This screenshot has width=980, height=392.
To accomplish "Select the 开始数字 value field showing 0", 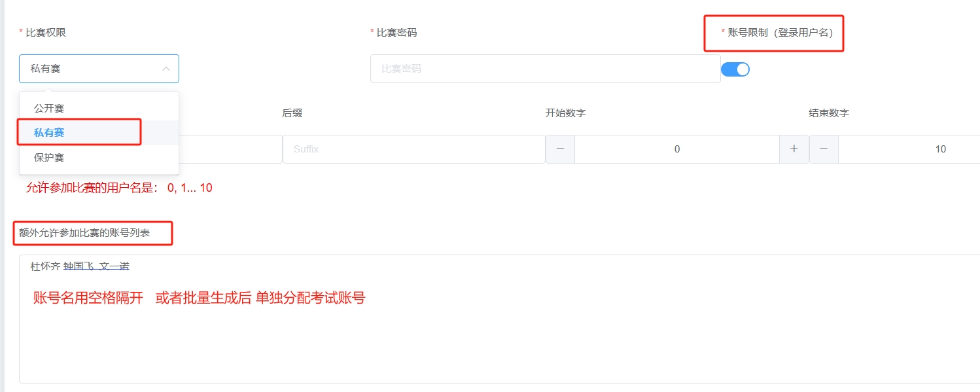I will pos(677,149).
